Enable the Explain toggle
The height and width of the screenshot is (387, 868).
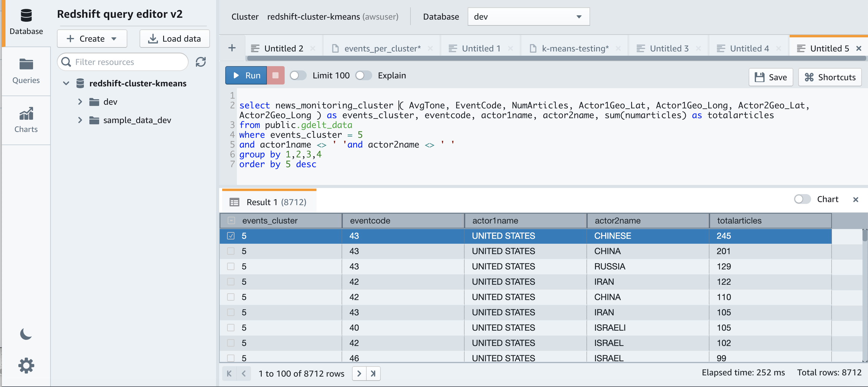[363, 76]
